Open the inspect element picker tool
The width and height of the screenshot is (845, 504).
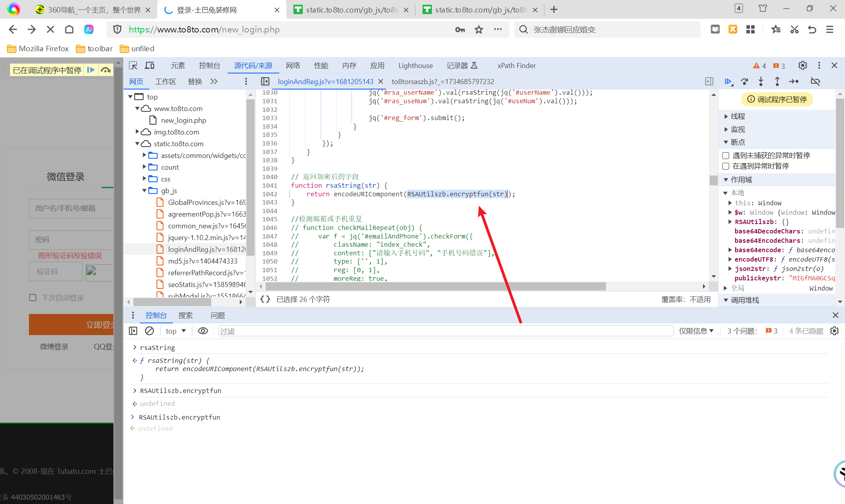[133, 65]
